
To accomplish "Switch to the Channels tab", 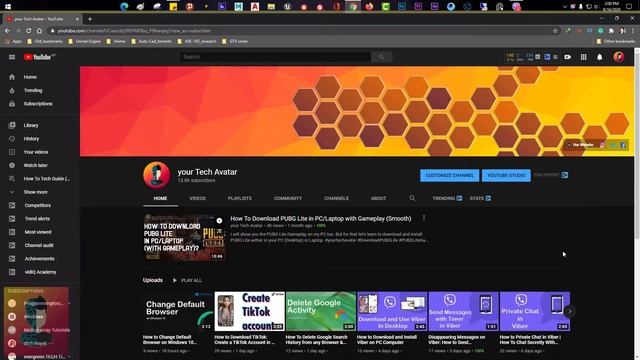I will (x=336, y=198).
